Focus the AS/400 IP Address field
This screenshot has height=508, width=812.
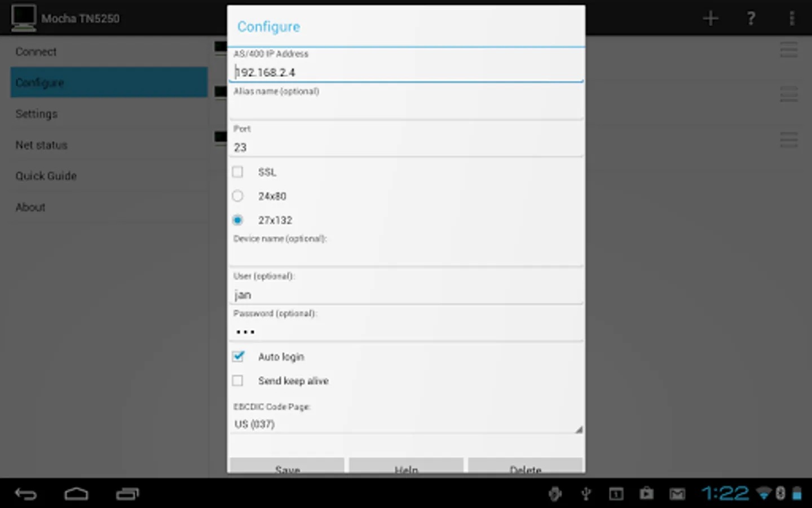[x=406, y=72]
